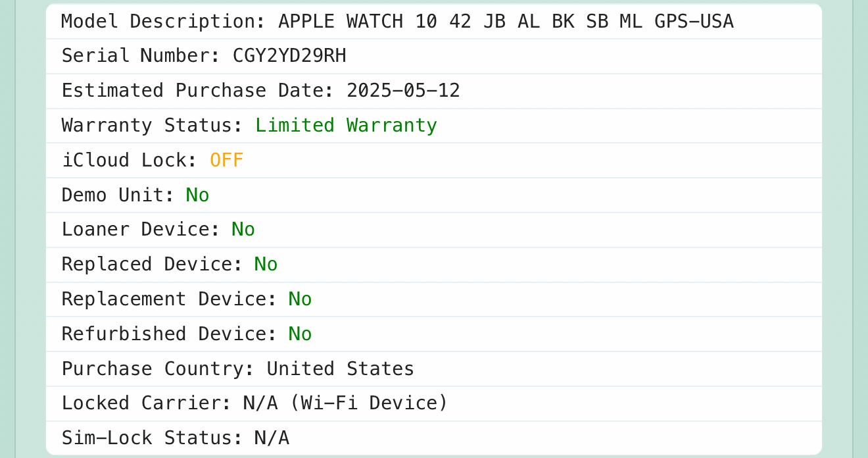
Task: Click the Refurbished Device label
Action: click(169, 334)
